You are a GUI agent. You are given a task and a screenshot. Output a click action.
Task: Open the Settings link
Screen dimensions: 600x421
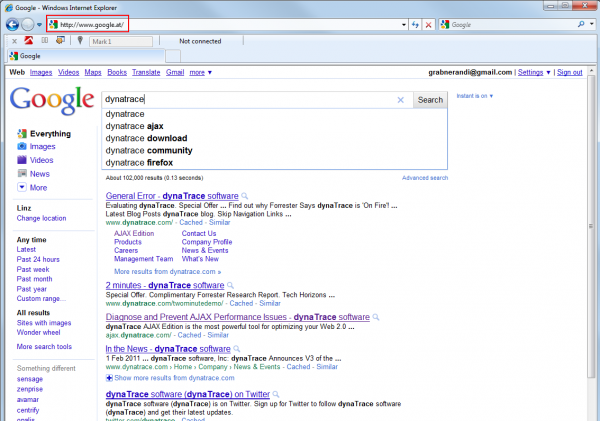(x=530, y=72)
